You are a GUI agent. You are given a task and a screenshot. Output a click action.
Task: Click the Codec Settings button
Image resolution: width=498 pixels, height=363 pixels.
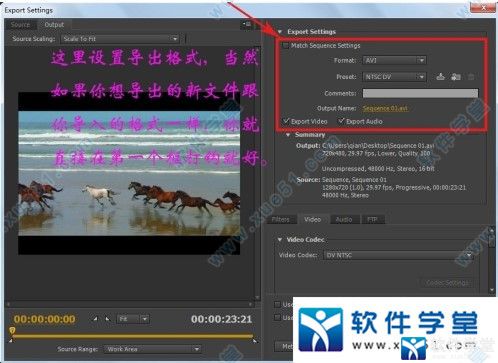(x=447, y=283)
